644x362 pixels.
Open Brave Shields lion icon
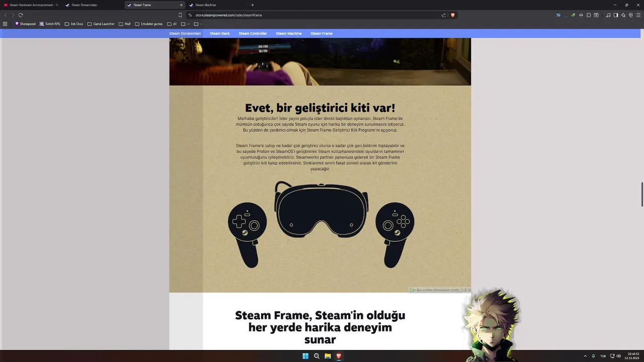453,15
